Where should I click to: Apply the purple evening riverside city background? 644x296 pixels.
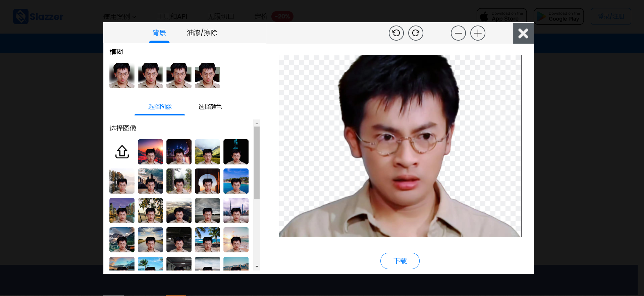click(x=122, y=210)
